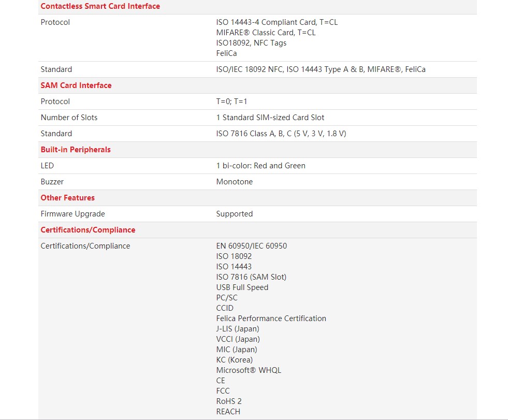The height and width of the screenshot is (420, 508).
Task: Click the Built-in Peripherals section heading
Action: pos(76,150)
